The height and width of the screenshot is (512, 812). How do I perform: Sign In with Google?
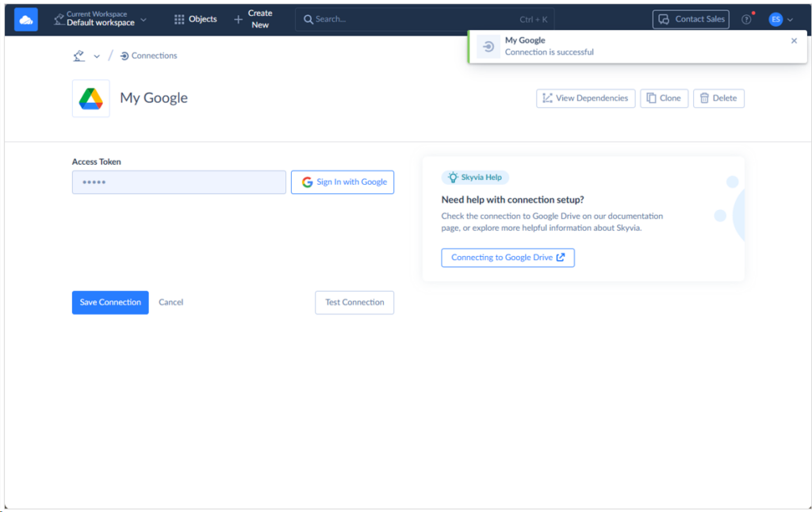(343, 182)
